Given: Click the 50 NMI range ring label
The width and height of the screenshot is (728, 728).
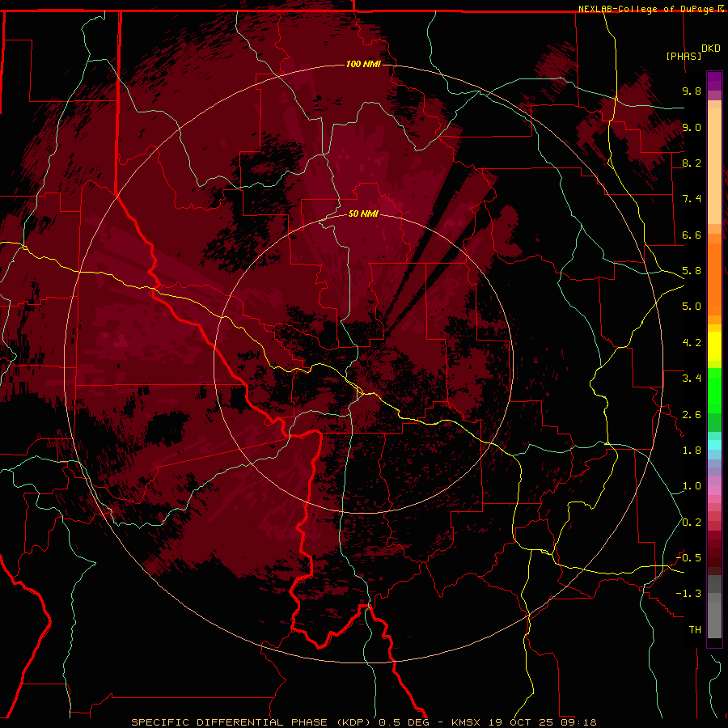Looking at the screenshot, I should [x=363, y=214].
